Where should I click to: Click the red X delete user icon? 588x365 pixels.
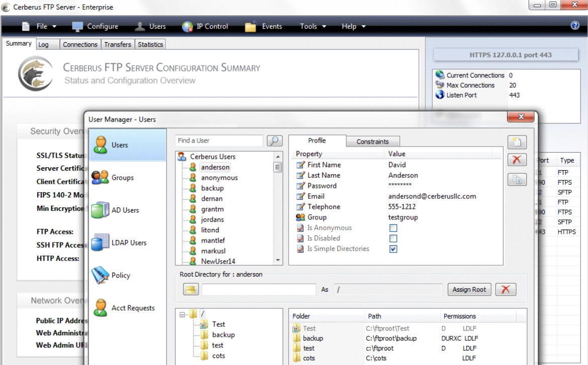[517, 160]
